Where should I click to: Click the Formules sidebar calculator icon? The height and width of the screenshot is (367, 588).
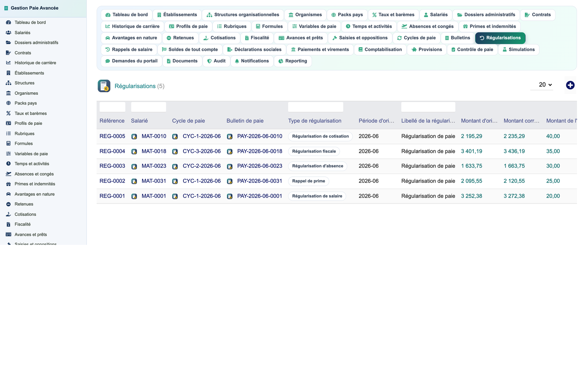9,143
